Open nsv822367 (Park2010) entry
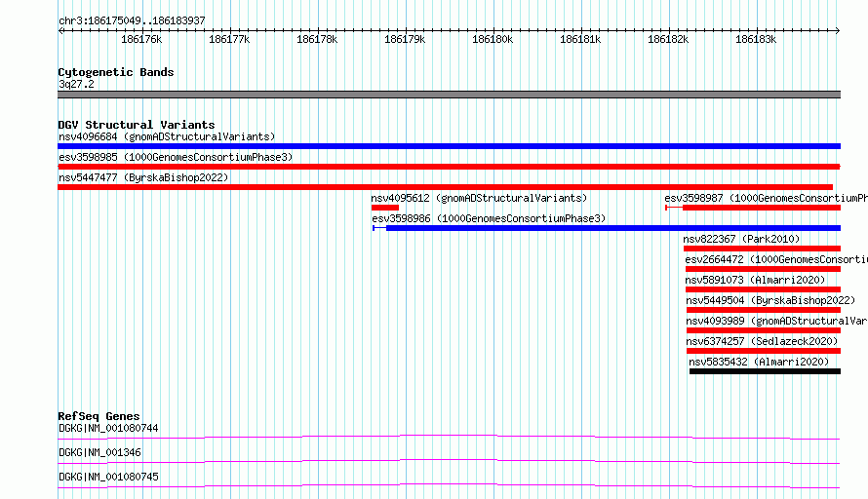The width and height of the screenshot is (868, 499). pyautogui.click(x=741, y=239)
